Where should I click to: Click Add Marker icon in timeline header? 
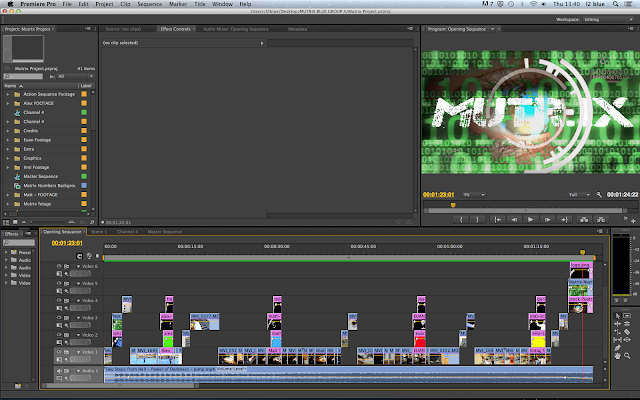(97, 256)
